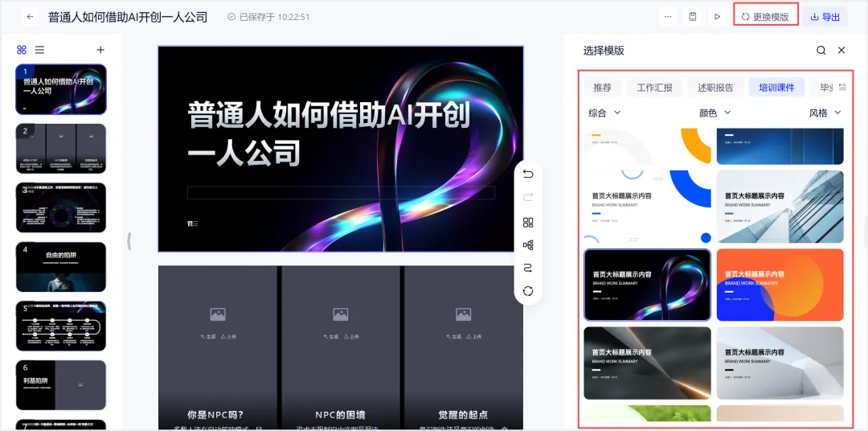Choose the dark neon ribbon template
This screenshot has height=431, width=868.
[x=648, y=285]
